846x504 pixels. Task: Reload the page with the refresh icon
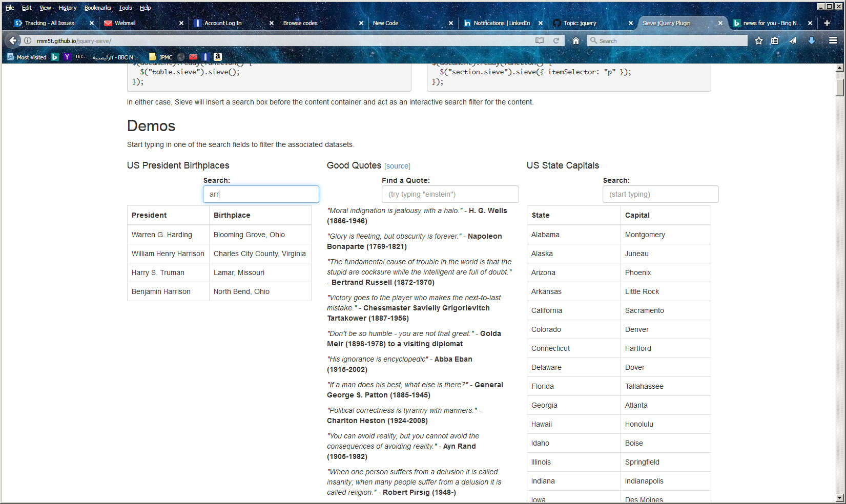pos(556,40)
